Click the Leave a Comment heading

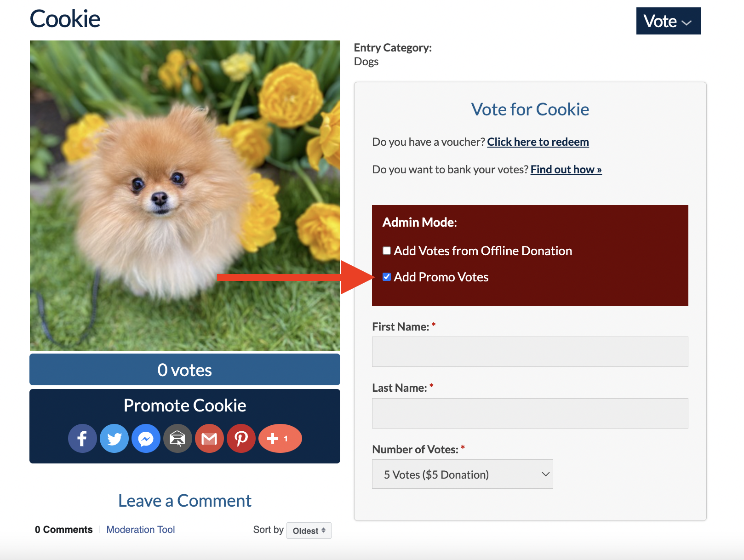[x=185, y=501]
